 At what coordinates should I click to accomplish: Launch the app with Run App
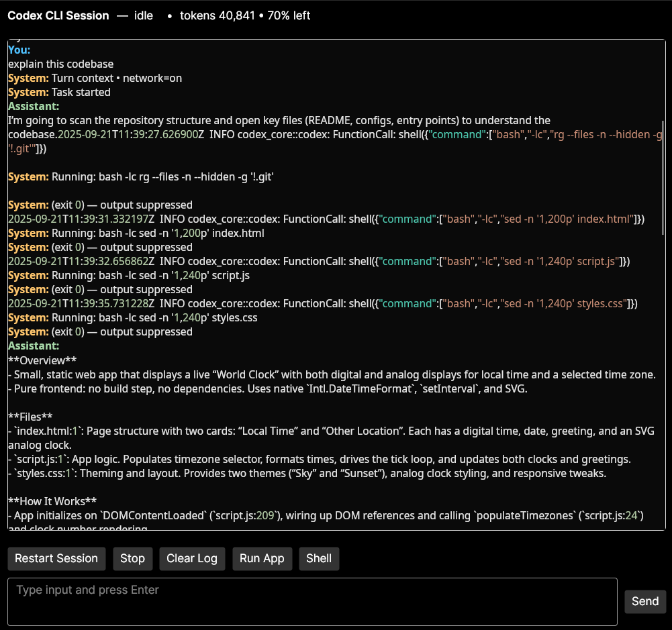pos(262,559)
